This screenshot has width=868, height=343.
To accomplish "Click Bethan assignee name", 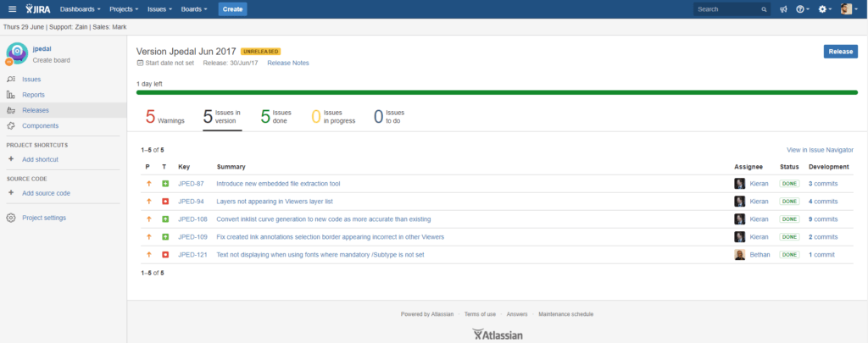I will pyautogui.click(x=759, y=254).
